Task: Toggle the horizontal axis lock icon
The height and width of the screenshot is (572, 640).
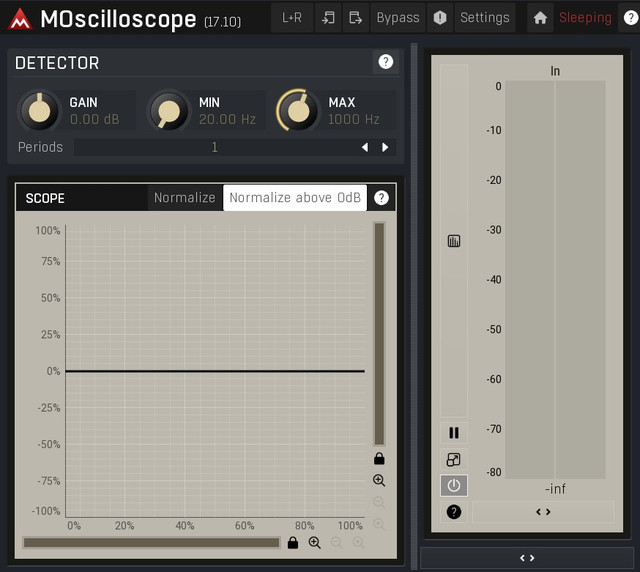Action: point(293,543)
